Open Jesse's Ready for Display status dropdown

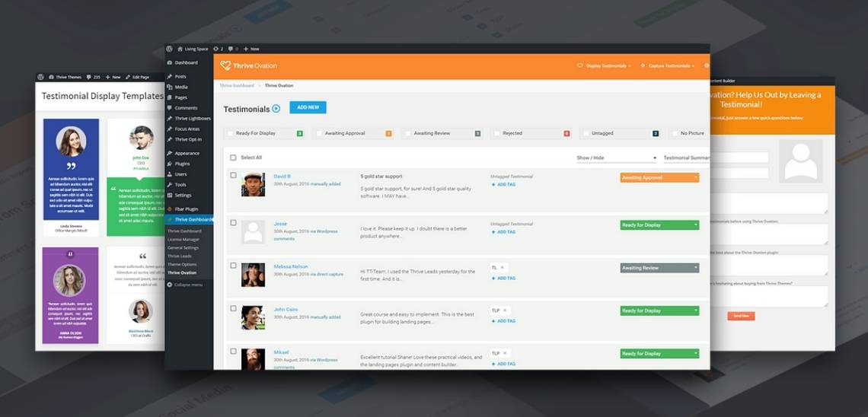(659, 225)
